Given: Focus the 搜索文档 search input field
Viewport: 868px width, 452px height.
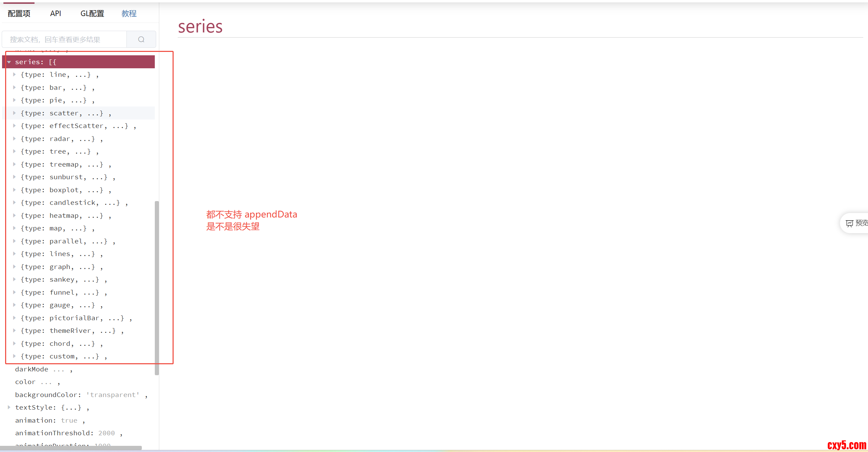Looking at the screenshot, I should pyautogui.click(x=65, y=40).
